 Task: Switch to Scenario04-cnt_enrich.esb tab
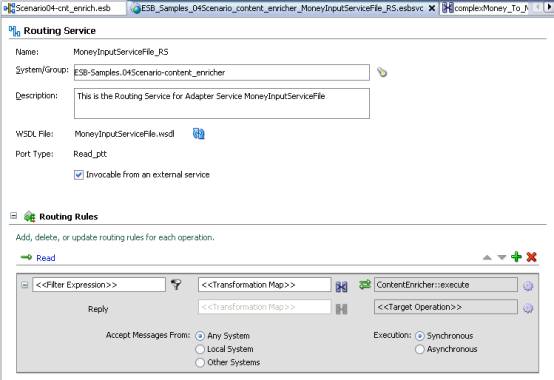(64, 8)
